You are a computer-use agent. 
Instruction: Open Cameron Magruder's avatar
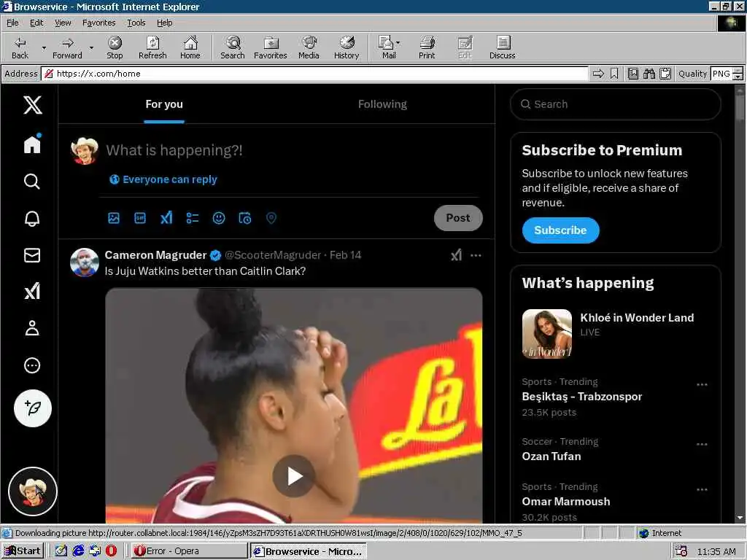(85, 262)
